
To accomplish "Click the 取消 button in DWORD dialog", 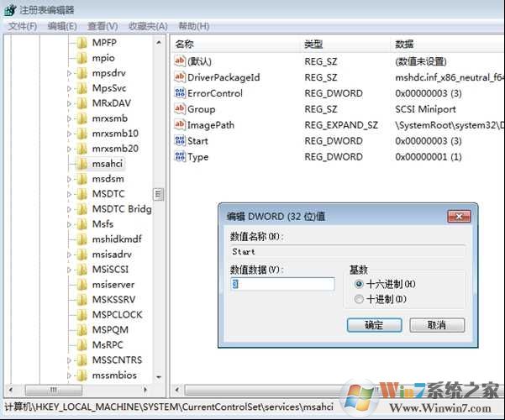I will coord(437,325).
